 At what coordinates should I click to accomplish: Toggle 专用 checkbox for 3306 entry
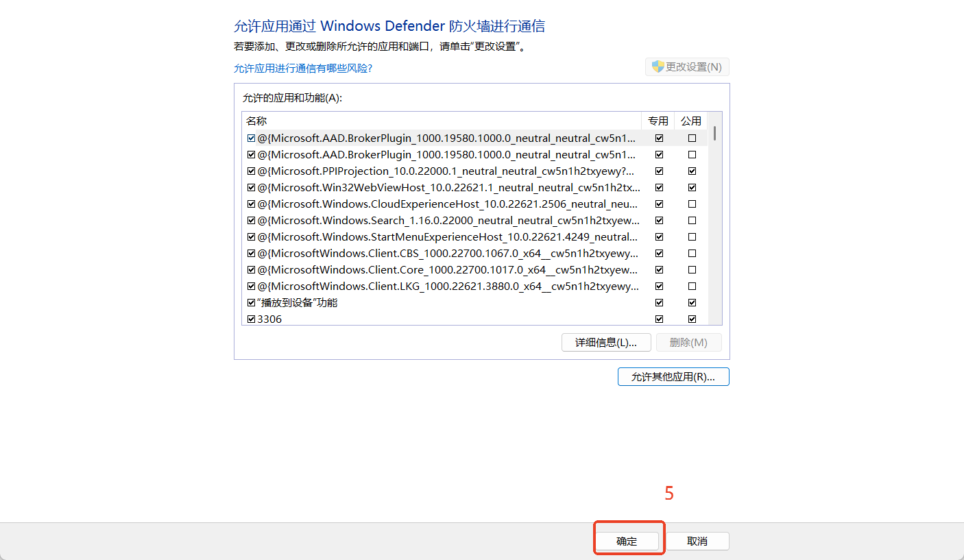[660, 319]
